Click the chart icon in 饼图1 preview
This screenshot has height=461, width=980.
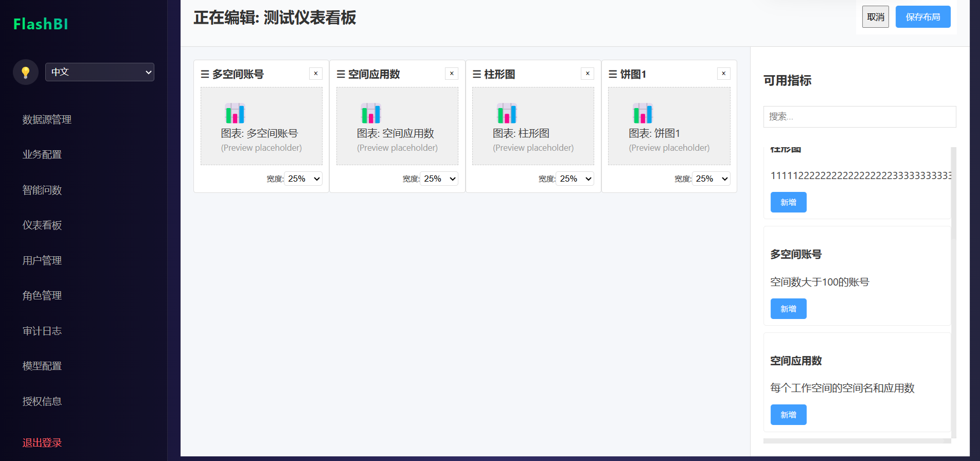(643, 113)
